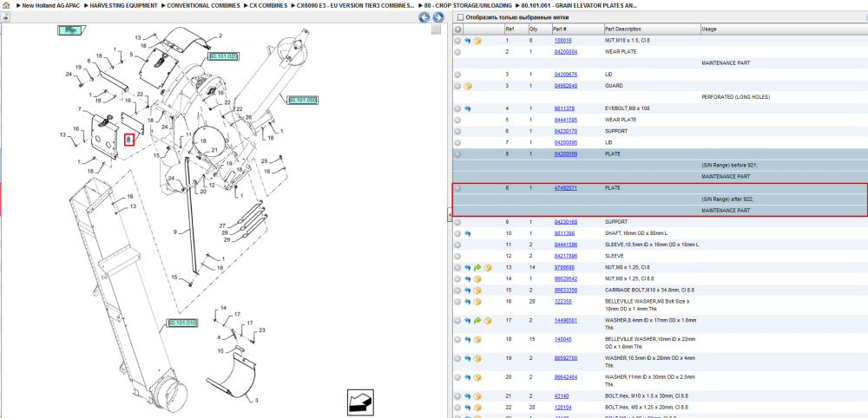Open part number 84200099 link
The width and height of the screenshot is (868, 418).
[x=566, y=153]
